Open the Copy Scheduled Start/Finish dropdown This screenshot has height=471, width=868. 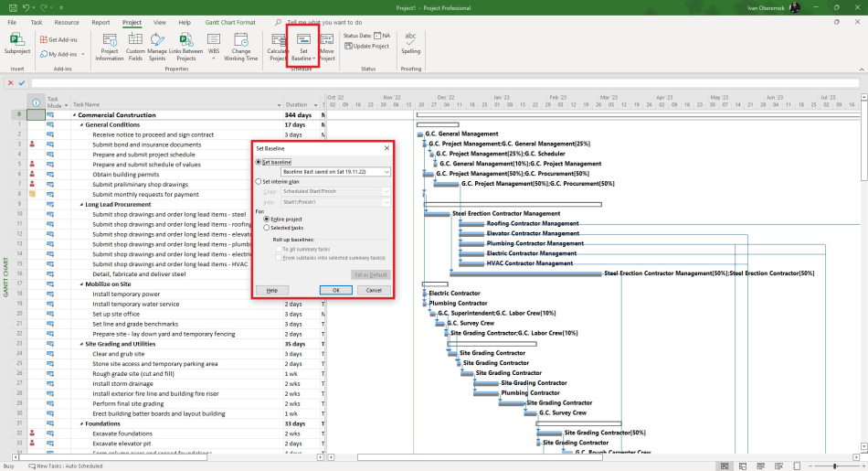pos(335,191)
